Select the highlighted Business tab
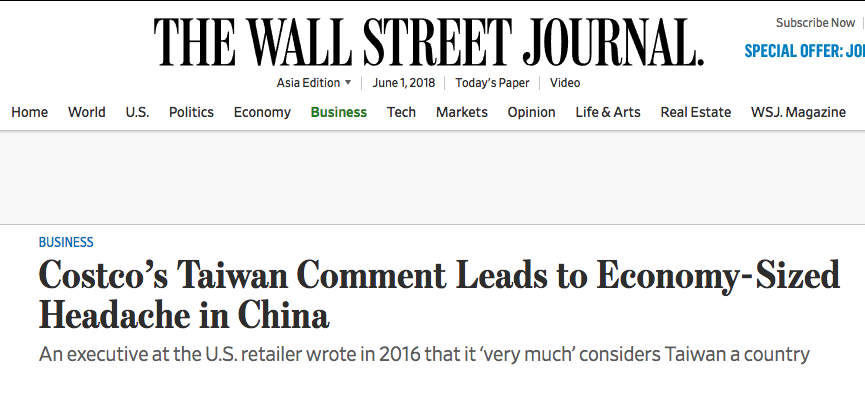The image size is (865, 393). pyautogui.click(x=339, y=112)
